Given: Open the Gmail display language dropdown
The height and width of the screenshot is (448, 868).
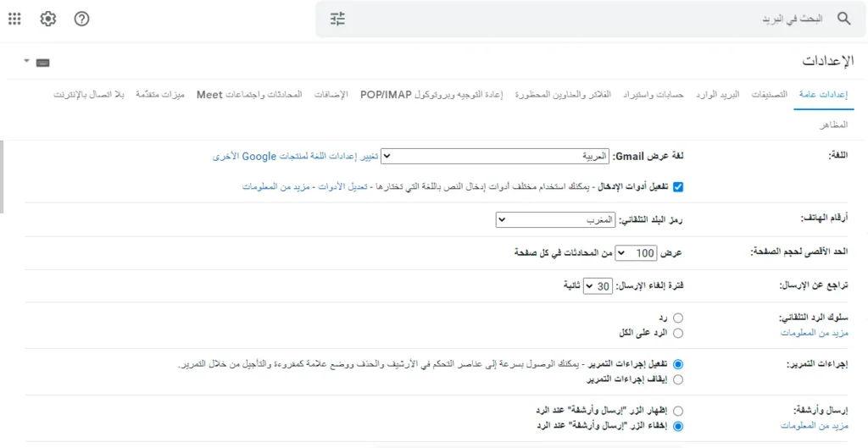Looking at the screenshot, I should pyautogui.click(x=495, y=157).
